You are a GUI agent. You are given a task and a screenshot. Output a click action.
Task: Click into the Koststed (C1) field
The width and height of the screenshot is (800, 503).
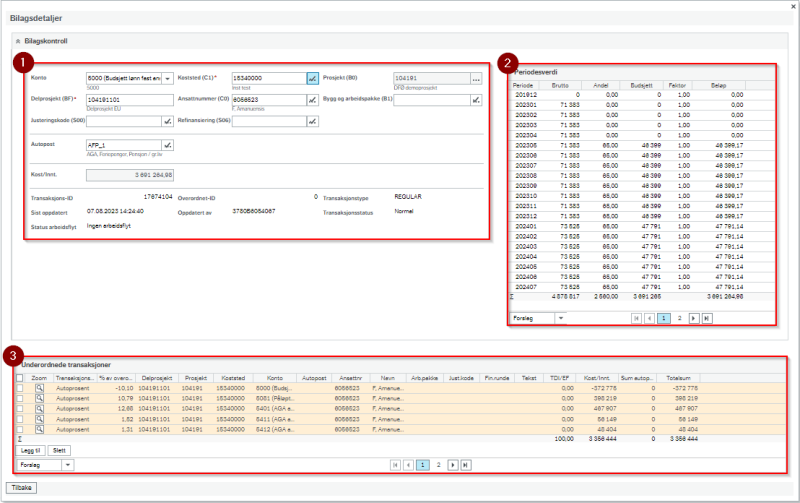[269, 79]
